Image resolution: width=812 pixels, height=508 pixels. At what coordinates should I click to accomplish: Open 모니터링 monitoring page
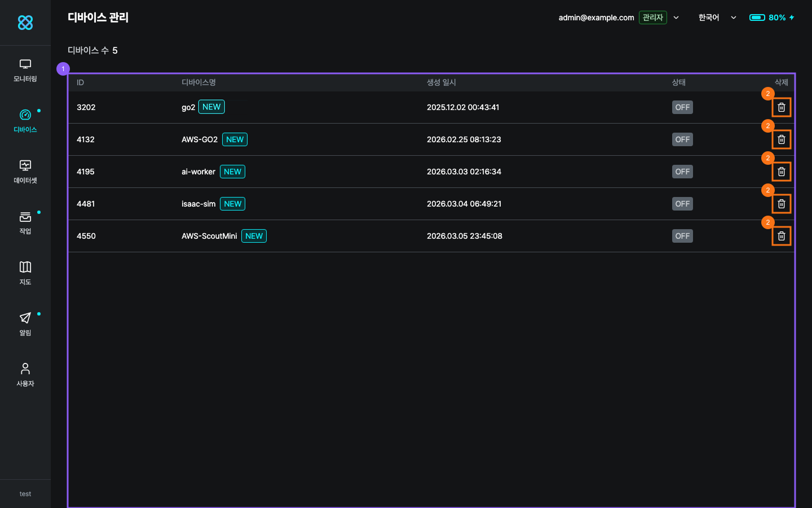tap(25, 71)
